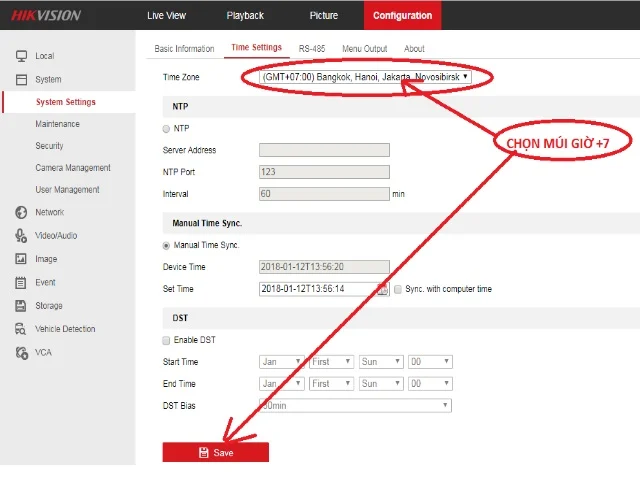Image resolution: width=640 pixels, height=480 pixels.
Task: Open Menu Output tab
Action: pos(364,49)
